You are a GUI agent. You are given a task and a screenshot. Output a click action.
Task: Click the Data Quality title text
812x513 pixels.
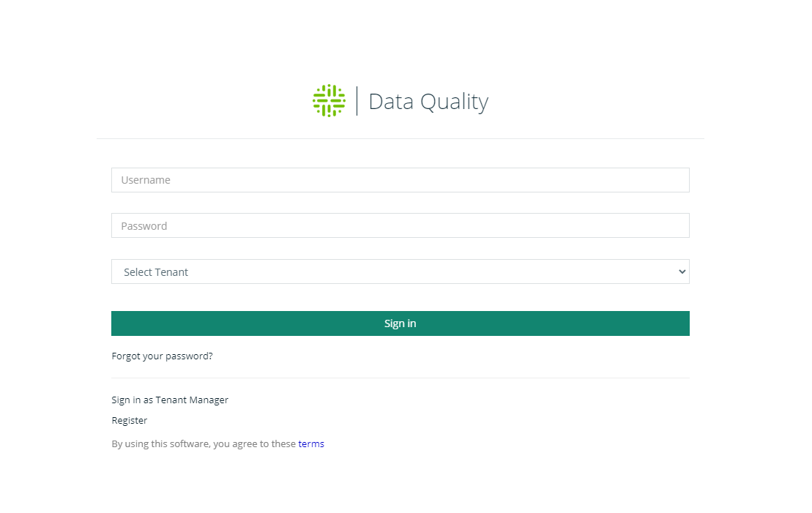click(428, 102)
